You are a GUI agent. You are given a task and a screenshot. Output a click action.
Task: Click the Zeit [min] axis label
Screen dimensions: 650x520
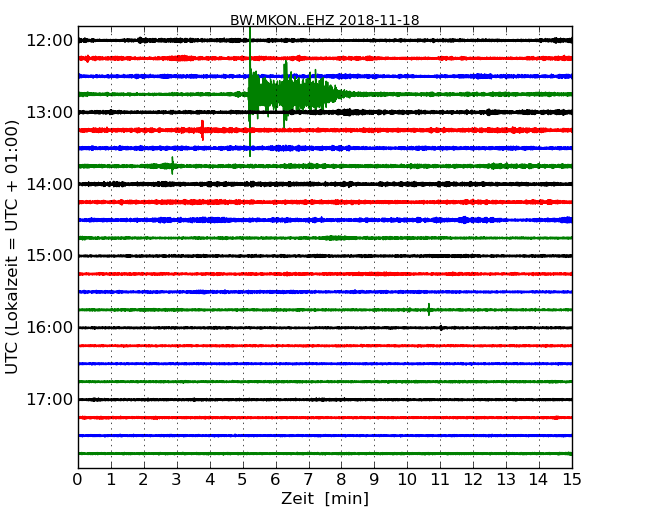(x=325, y=498)
